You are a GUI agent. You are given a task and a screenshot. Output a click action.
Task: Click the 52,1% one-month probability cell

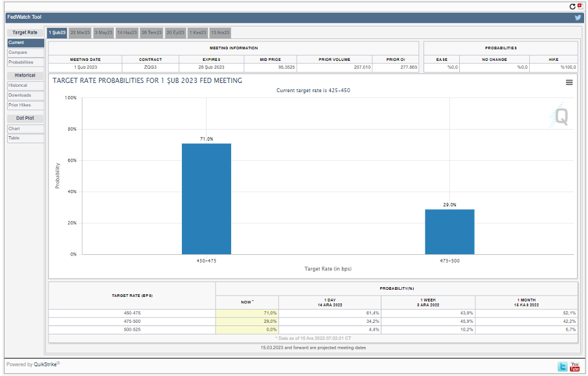pos(526,313)
